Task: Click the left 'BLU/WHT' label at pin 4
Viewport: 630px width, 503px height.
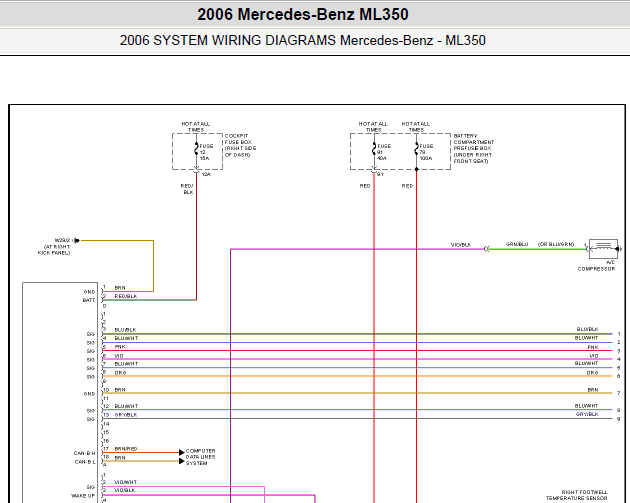Action: click(126, 338)
